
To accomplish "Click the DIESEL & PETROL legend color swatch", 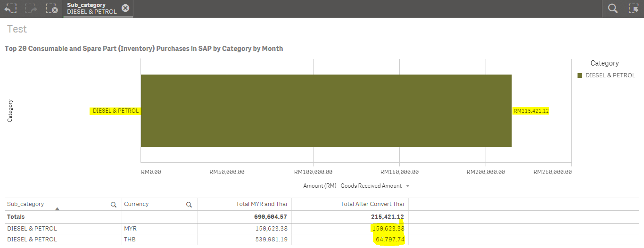I will [x=580, y=75].
